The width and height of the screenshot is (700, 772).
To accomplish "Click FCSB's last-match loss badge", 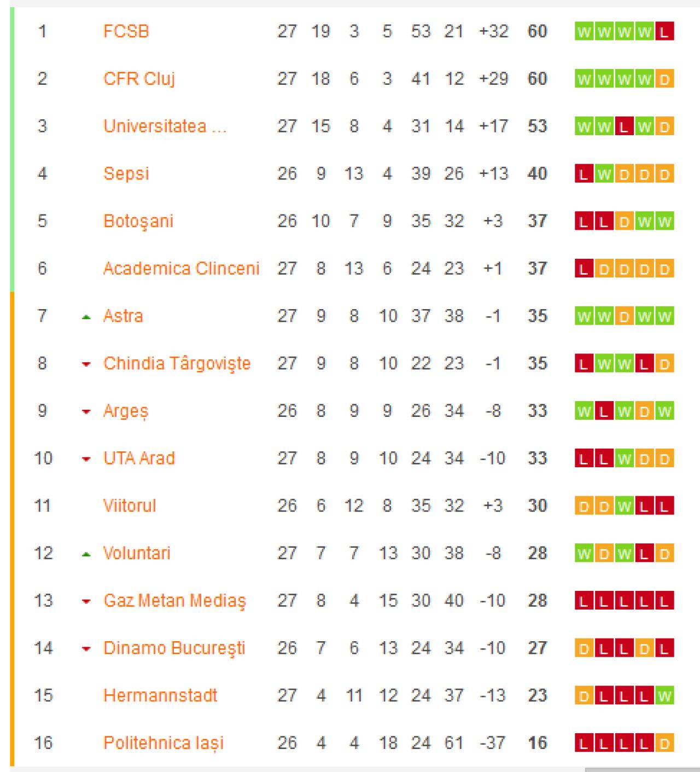I will [664, 32].
